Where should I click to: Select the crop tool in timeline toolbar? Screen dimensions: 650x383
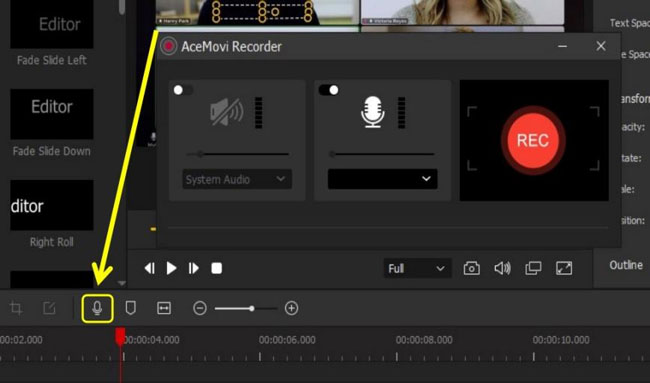click(x=16, y=308)
